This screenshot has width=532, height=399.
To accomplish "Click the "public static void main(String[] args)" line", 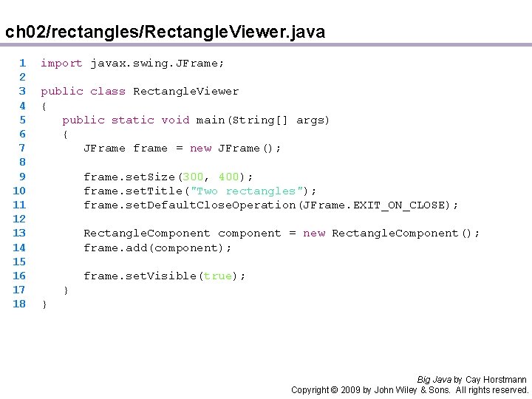I will 196,120.
